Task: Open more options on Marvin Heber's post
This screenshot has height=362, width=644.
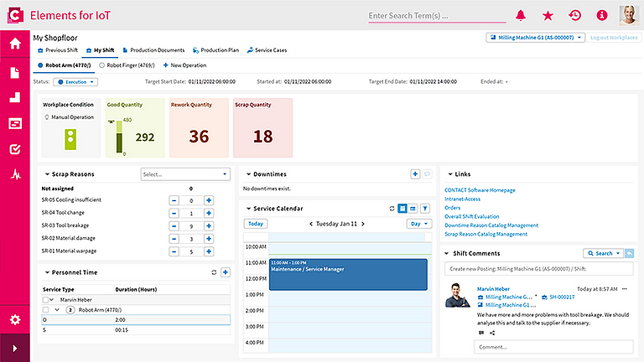Action: pyautogui.click(x=625, y=289)
